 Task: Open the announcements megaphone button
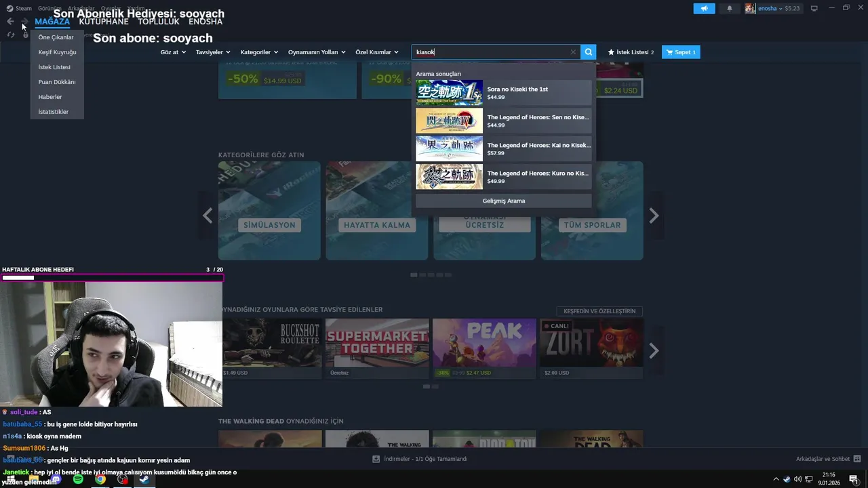tap(704, 8)
